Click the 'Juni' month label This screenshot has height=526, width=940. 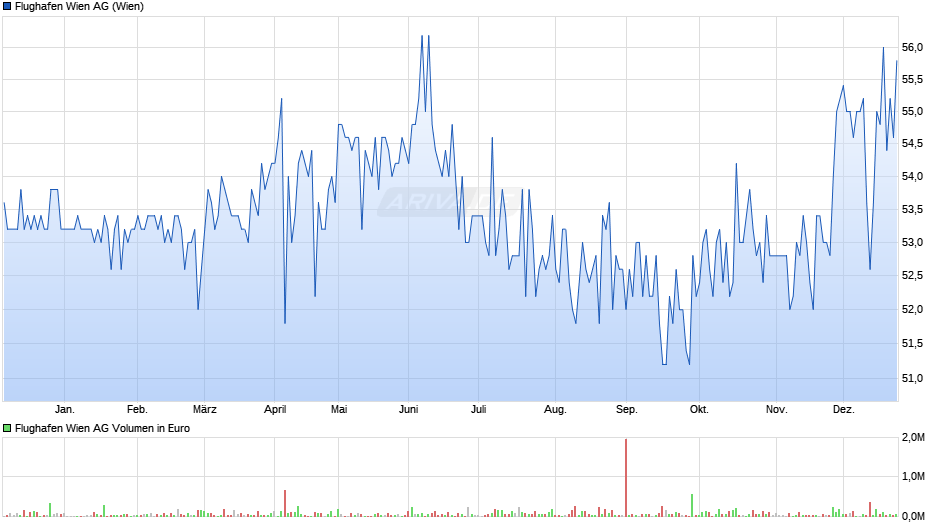click(x=408, y=409)
